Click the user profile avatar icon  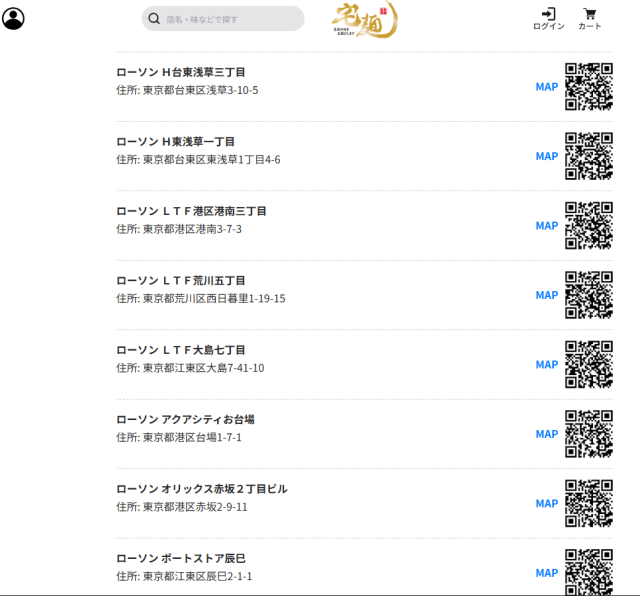coord(13,18)
